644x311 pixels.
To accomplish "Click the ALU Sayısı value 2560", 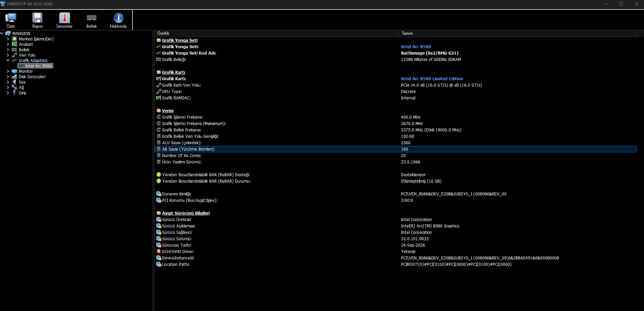I will 405,143.
